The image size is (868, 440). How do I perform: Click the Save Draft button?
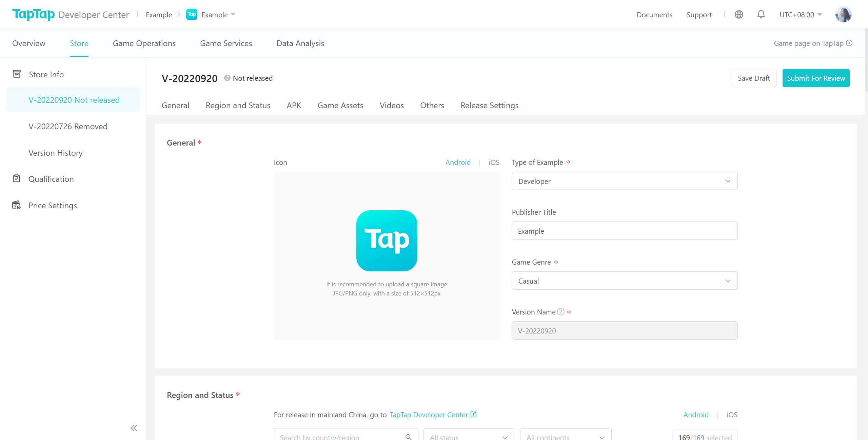pyautogui.click(x=753, y=78)
